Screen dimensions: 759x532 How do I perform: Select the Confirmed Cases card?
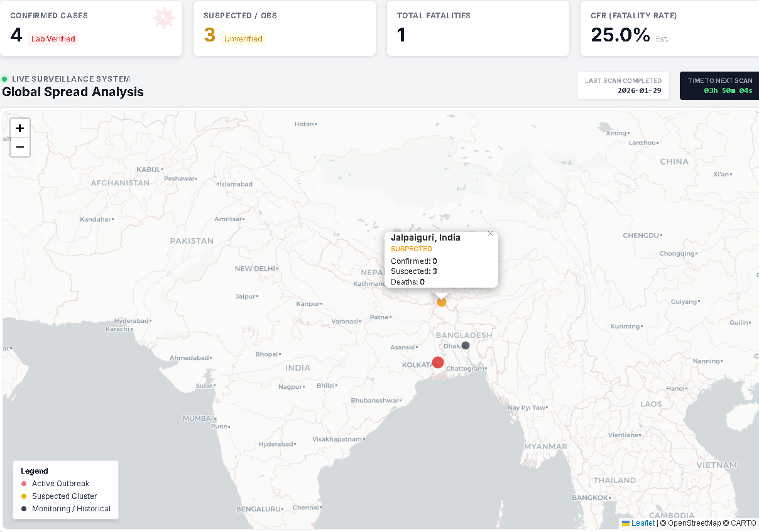point(91,28)
